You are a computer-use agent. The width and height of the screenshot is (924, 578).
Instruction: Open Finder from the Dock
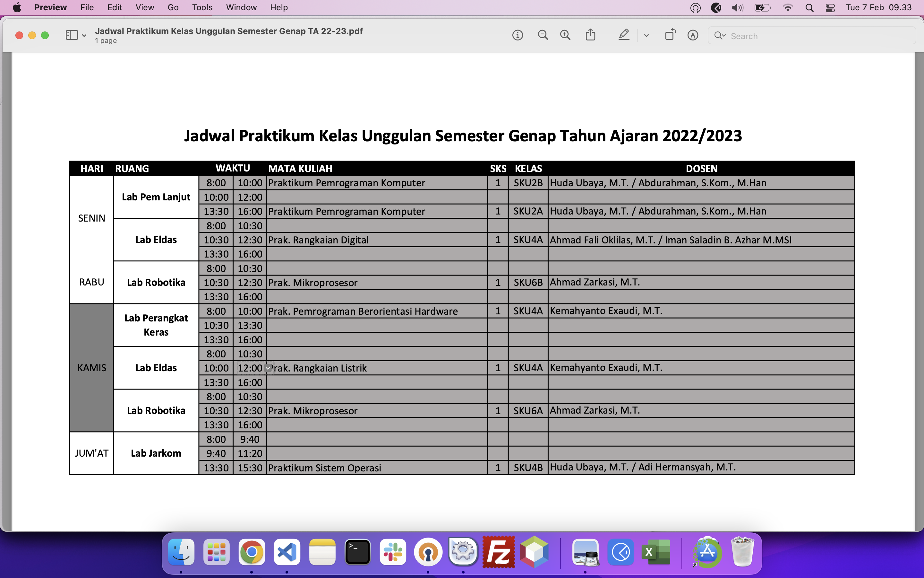[181, 552]
